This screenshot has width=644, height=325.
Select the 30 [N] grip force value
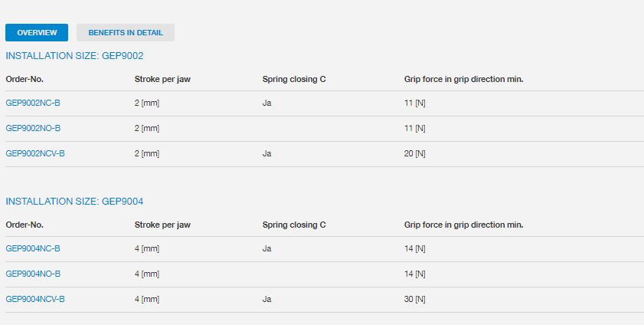coord(414,299)
